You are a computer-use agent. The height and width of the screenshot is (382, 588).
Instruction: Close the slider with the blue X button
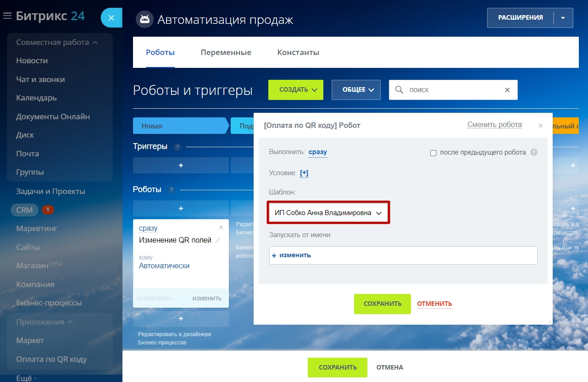(111, 18)
